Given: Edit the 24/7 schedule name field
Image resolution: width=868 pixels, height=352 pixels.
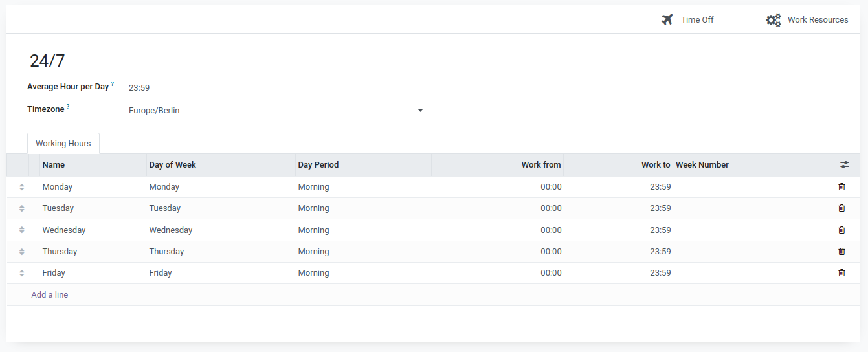Looking at the screenshot, I should [x=47, y=61].
